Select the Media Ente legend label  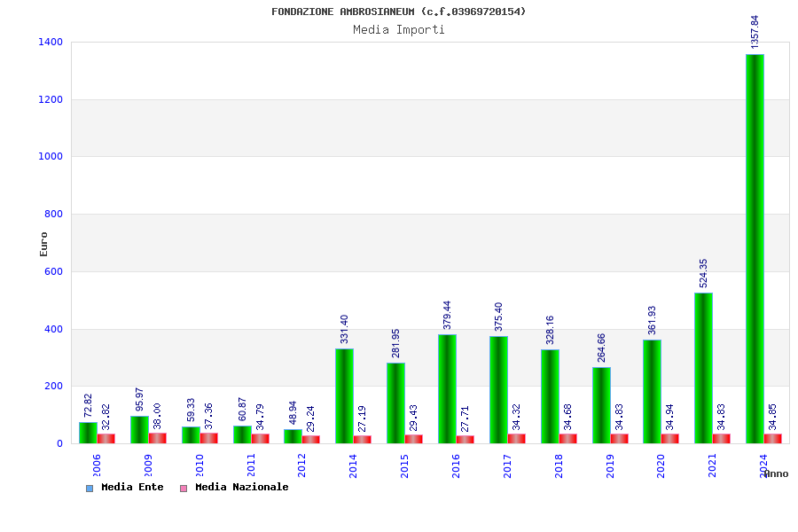[x=132, y=487]
